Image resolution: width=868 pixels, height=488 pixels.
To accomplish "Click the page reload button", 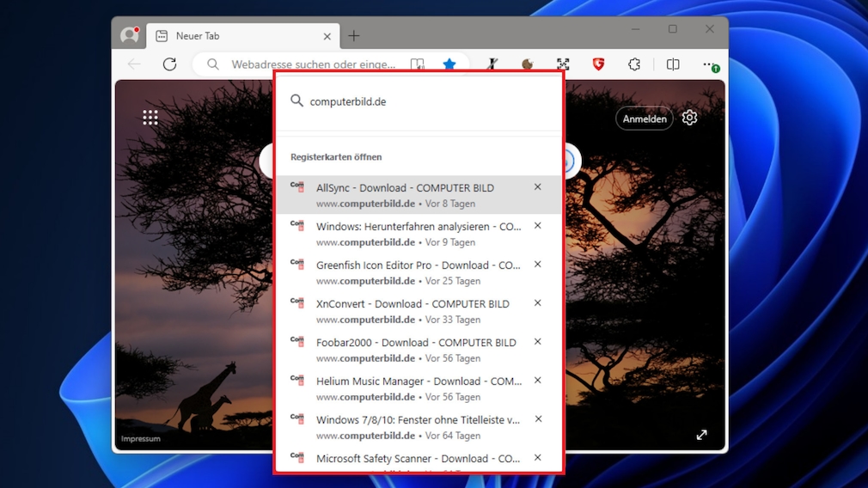I will [x=169, y=64].
